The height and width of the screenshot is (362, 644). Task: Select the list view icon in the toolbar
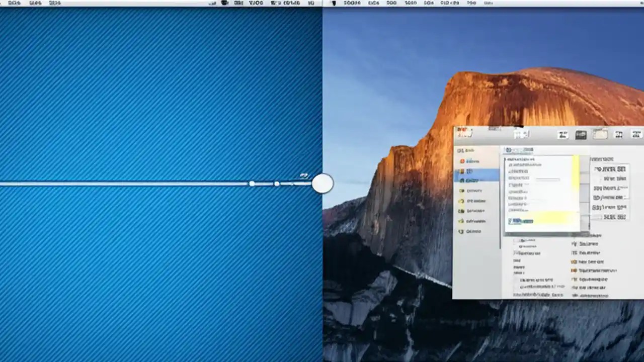(x=580, y=134)
